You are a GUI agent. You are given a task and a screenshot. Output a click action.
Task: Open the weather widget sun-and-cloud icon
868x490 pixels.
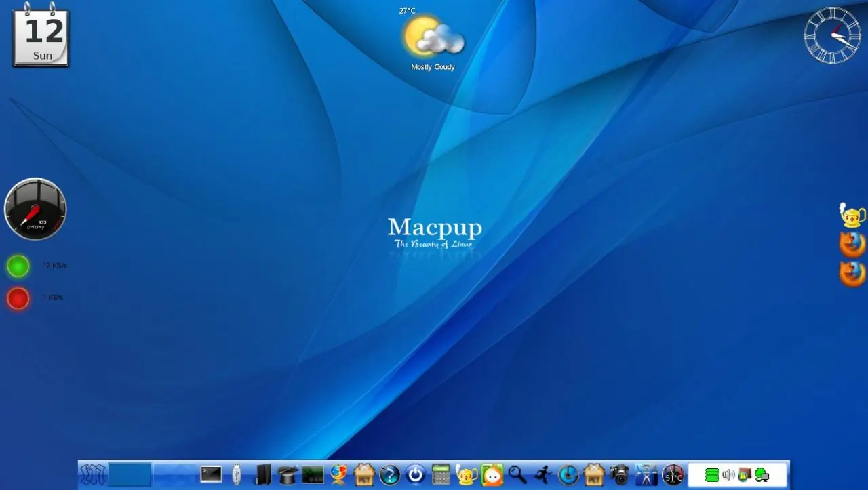pos(435,37)
